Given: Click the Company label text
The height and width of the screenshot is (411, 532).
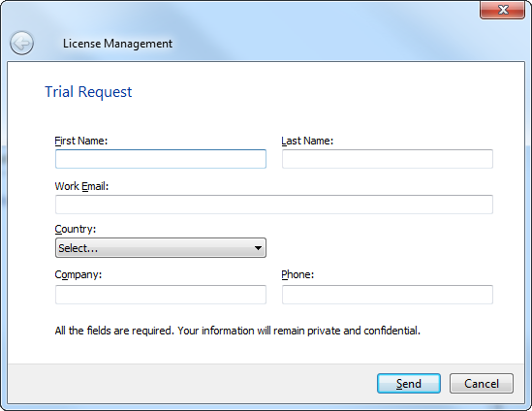Looking at the screenshot, I should [x=78, y=274].
